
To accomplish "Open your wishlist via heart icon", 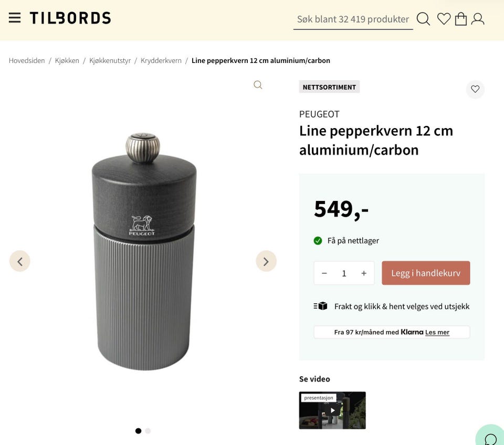I will 443,18.
